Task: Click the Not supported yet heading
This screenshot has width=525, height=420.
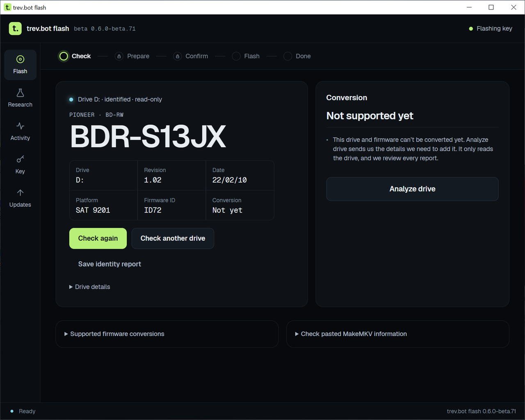Action: click(370, 116)
